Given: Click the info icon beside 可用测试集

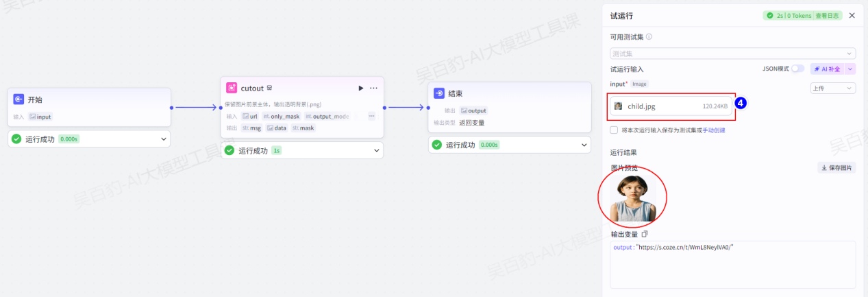Looking at the screenshot, I should 649,37.
